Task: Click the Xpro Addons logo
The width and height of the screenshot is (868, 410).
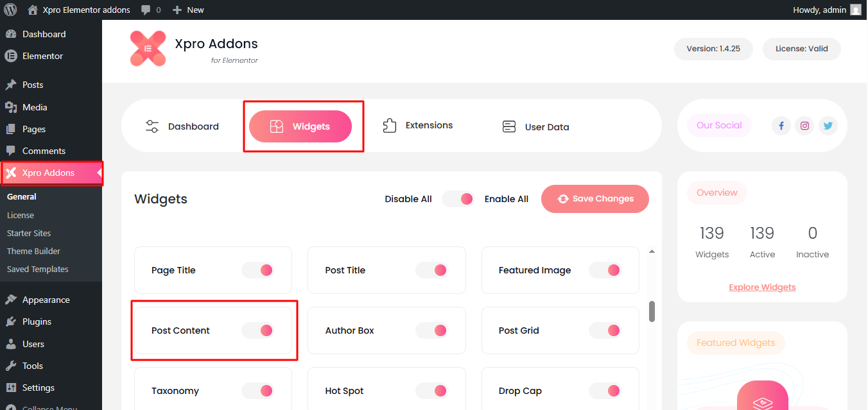Action: 148,49
